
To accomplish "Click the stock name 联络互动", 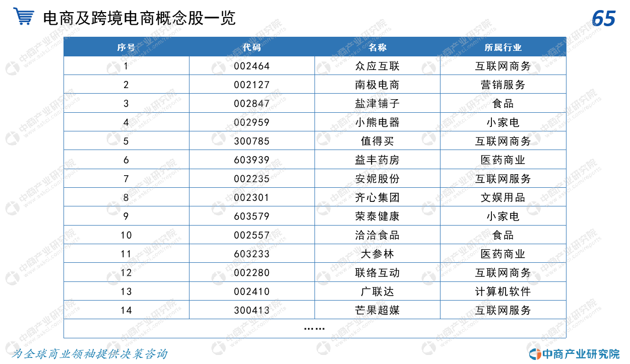I will click(377, 273).
